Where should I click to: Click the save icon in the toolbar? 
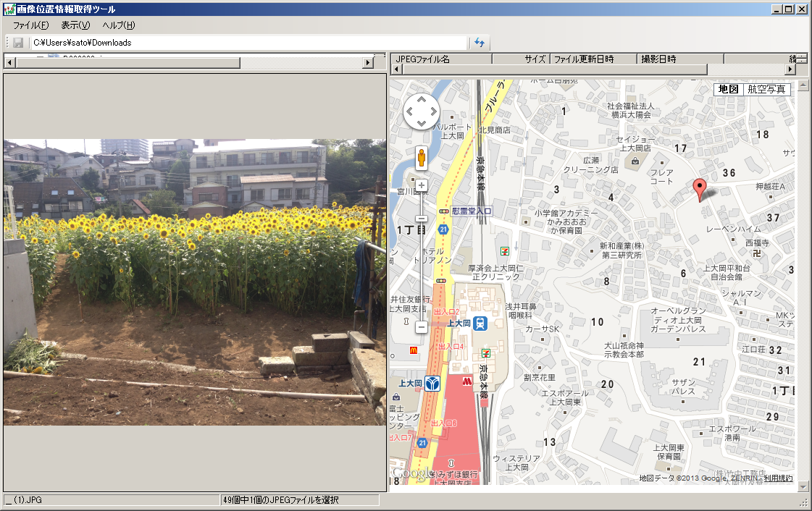click(18, 43)
